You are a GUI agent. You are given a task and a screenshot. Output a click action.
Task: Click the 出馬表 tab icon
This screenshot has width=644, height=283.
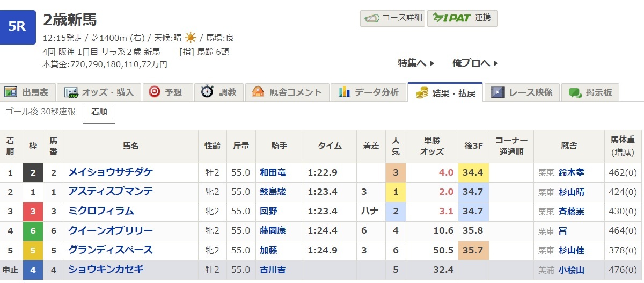11,92
